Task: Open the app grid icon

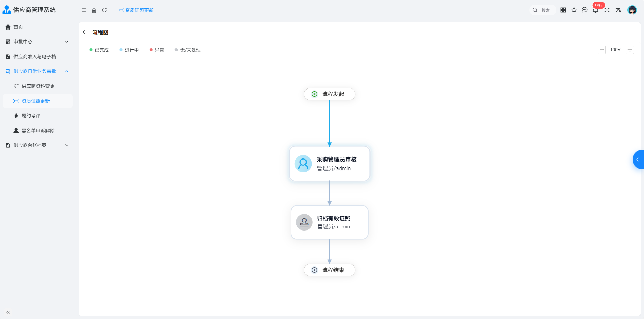Action: 563,10
